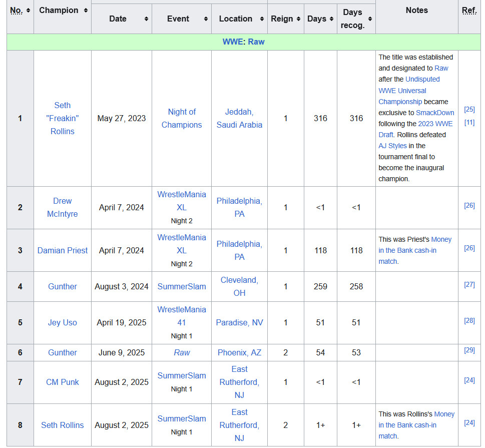The width and height of the screenshot is (485, 448).
Task: Visit the CM Punk link
Action: pos(63,382)
